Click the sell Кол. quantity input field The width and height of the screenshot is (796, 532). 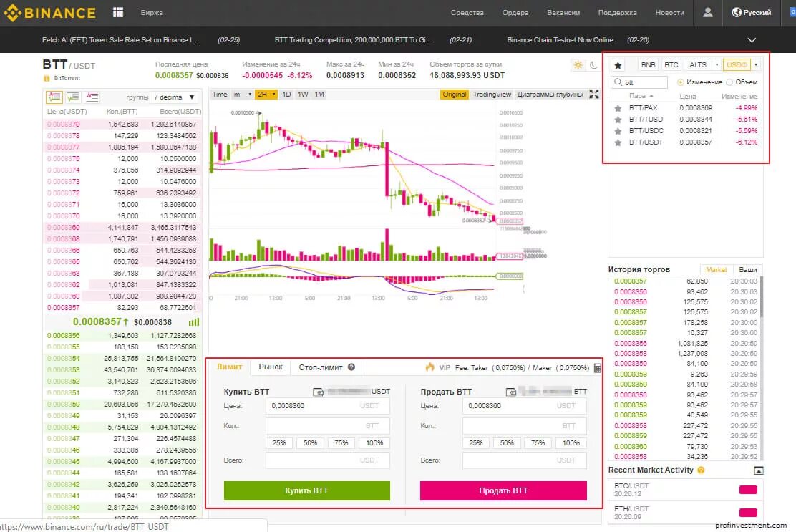pyautogui.click(x=525, y=426)
